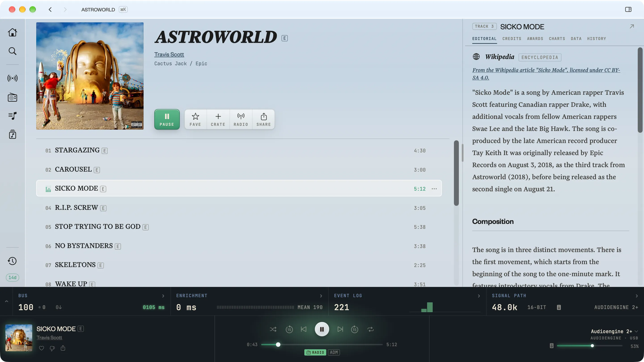Screen dimensions: 644x362
Task: Toggle the green RADIO badge
Action: pyautogui.click(x=315, y=352)
